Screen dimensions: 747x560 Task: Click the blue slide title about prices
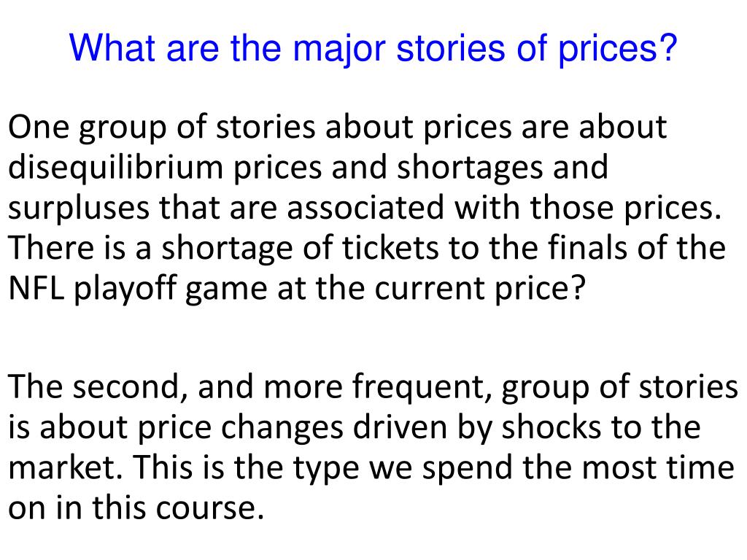tap(373, 49)
